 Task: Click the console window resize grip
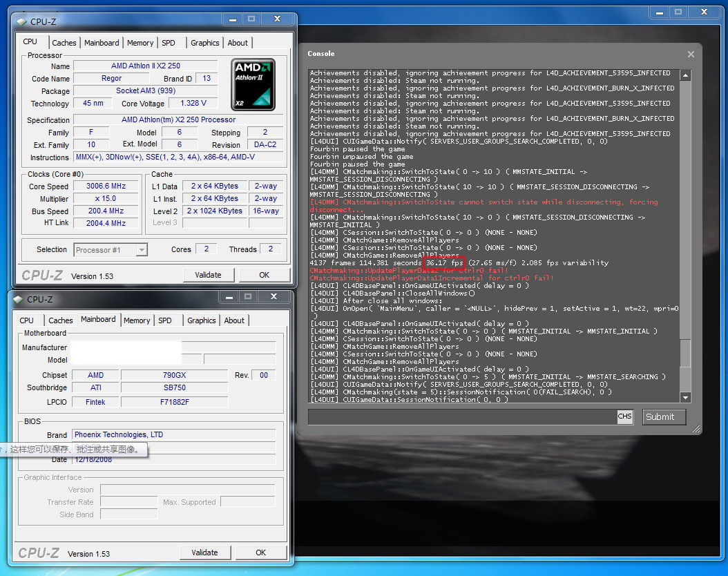696,430
